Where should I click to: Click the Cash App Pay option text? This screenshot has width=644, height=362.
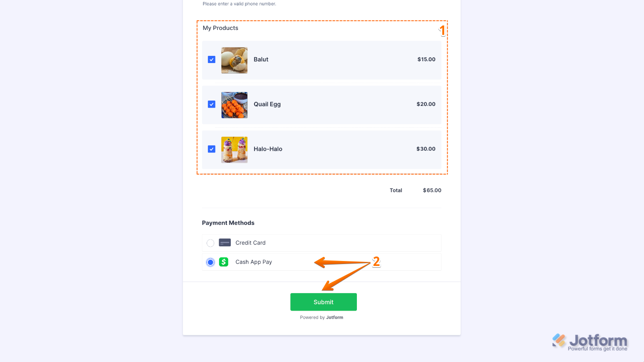(x=254, y=262)
